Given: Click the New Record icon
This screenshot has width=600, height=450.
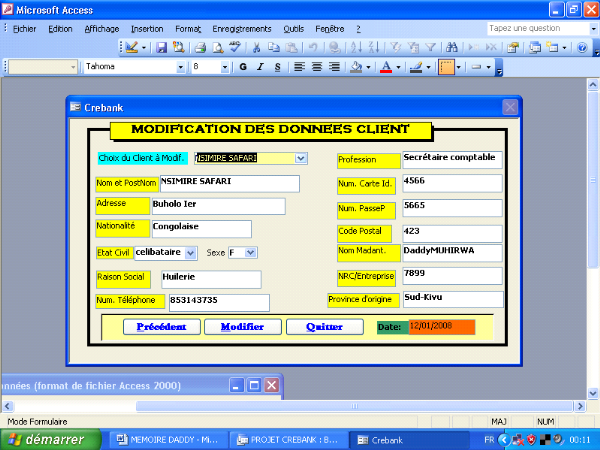Looking at the screenshot, I should (x=474, y=47).
